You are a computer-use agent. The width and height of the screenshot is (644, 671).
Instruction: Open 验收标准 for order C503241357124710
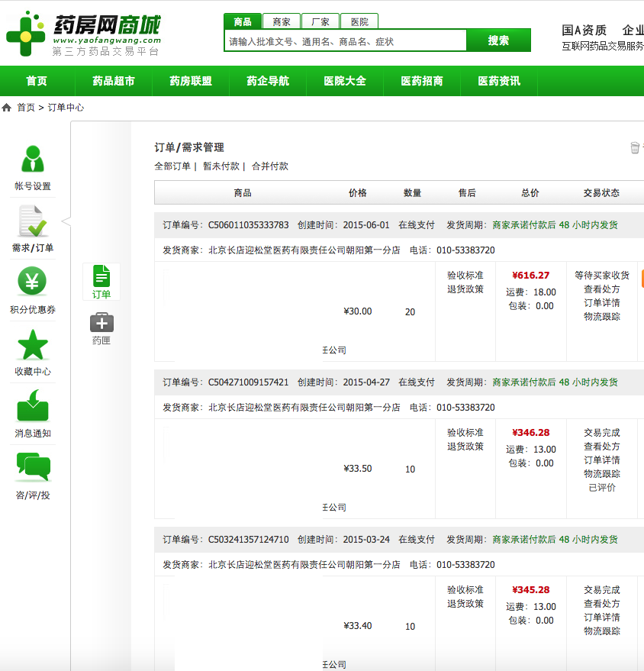[465, 589]
